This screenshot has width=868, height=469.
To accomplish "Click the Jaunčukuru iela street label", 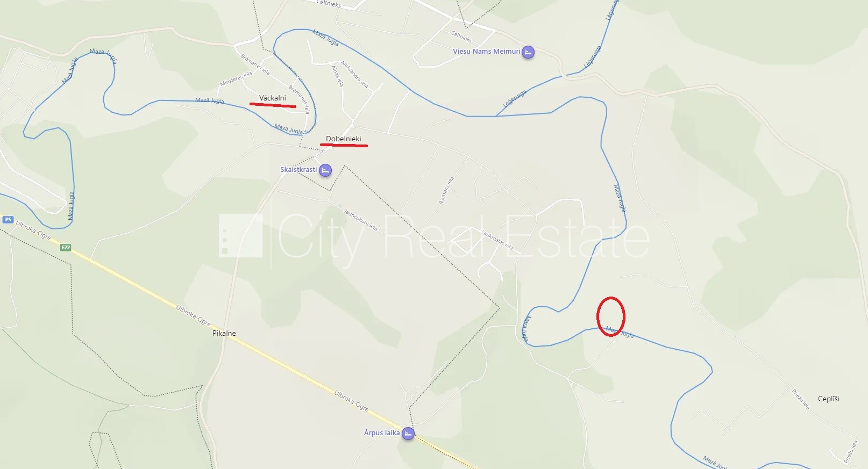I will [x=361, y=220].
